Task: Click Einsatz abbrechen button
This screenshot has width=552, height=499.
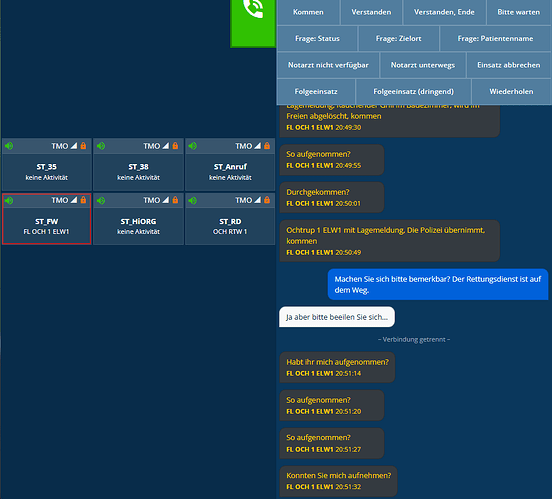Action: pos(509,65)
